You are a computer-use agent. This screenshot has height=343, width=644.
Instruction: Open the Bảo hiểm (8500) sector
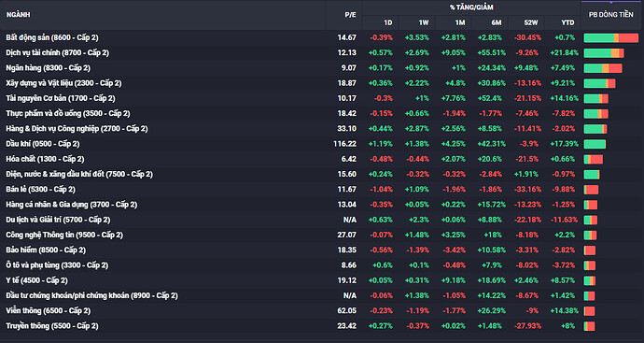46,250
